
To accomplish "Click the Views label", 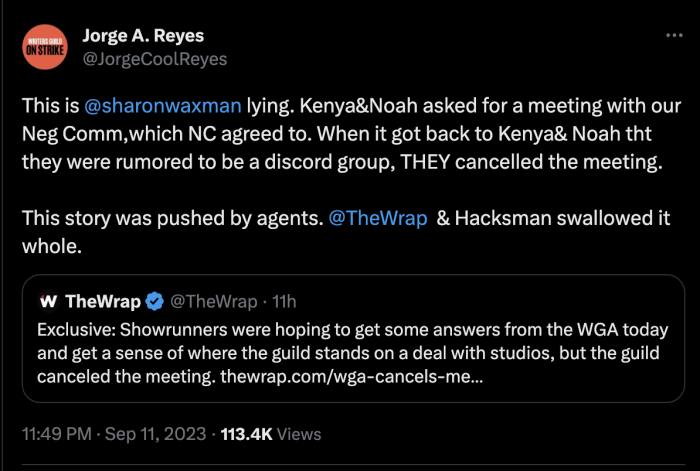I will pyautogui.click(x=297, y=434).
